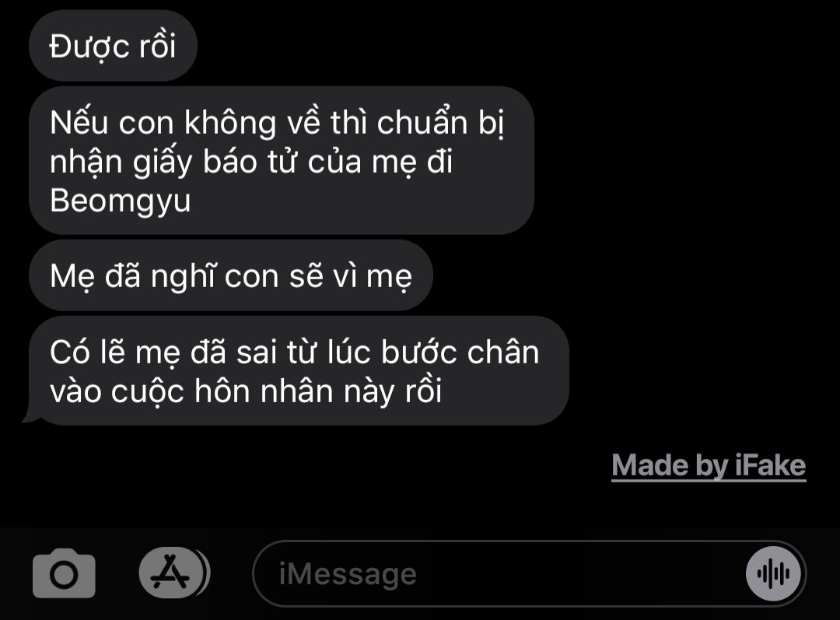Expand the hidden circle behind App Store icon

pos(206,573)
